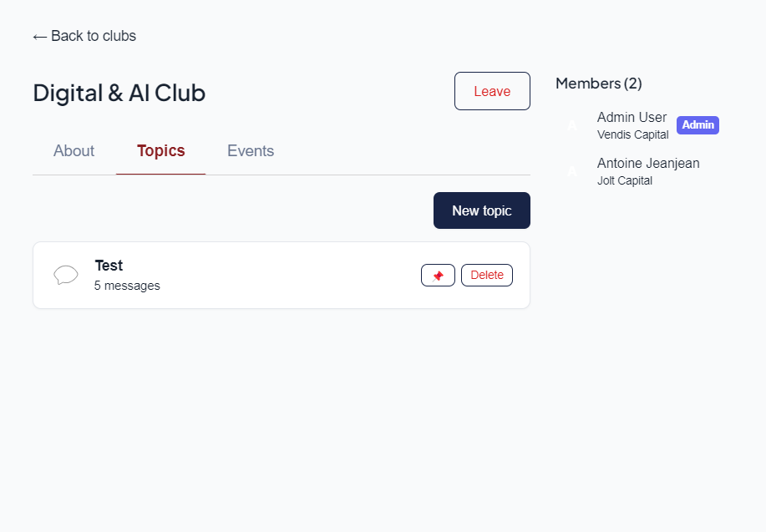
Task: Select Admin User in members list
Action: point(632,117)
